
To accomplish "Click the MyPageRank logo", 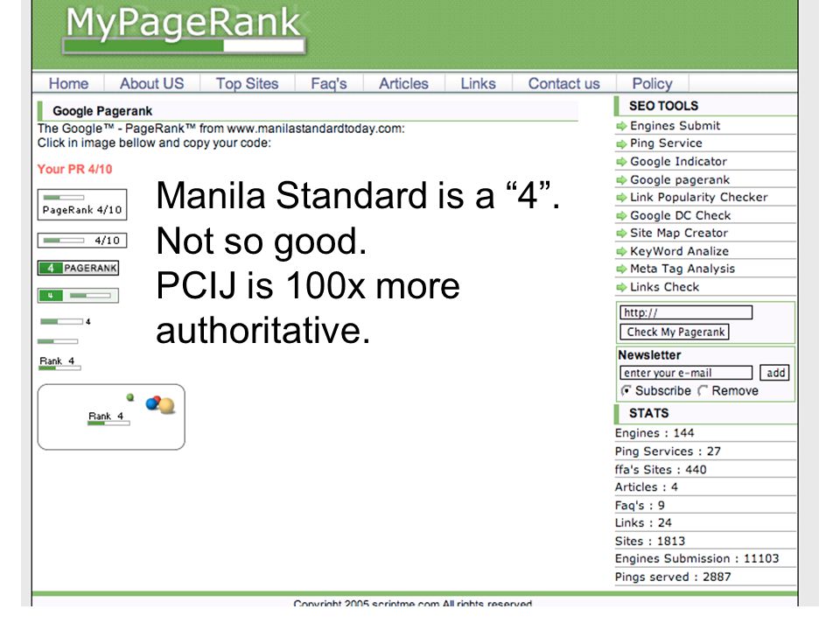I will pyautogui.click(x=185, y=30).
